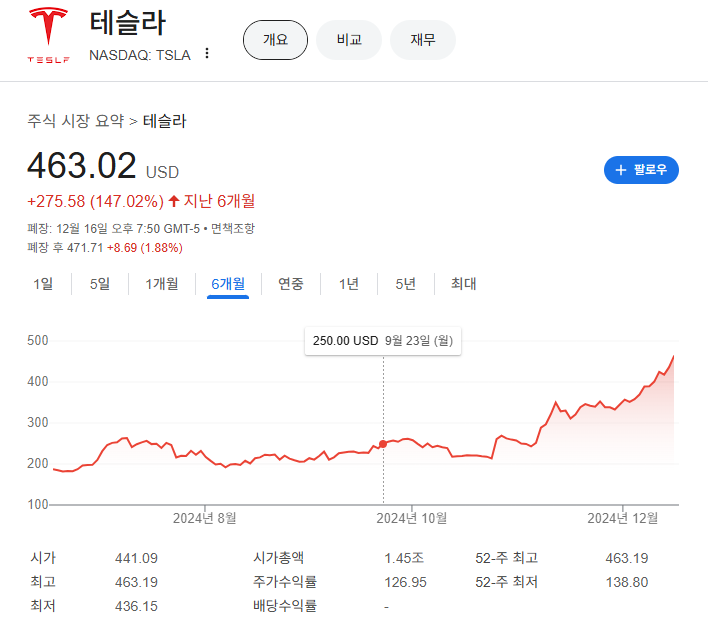Click the 면책조항 disclaimer link
The width and height of the screenshot is (708, 621).
pos(233,229)
